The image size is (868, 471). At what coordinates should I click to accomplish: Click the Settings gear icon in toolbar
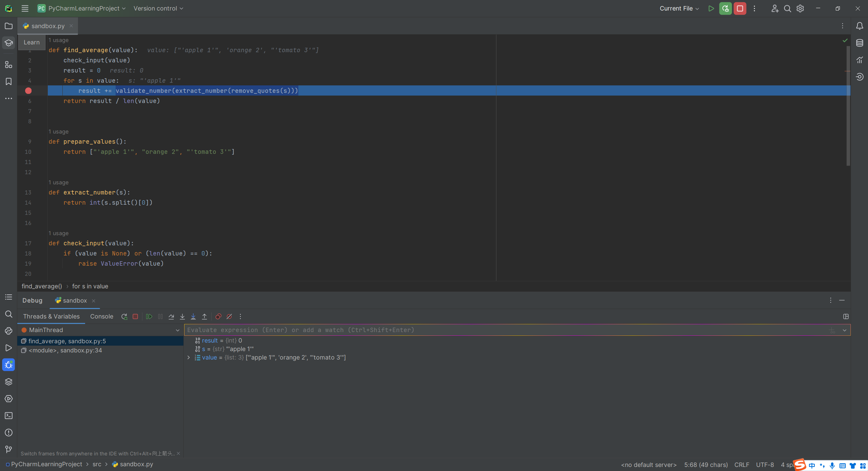(800, 8)
